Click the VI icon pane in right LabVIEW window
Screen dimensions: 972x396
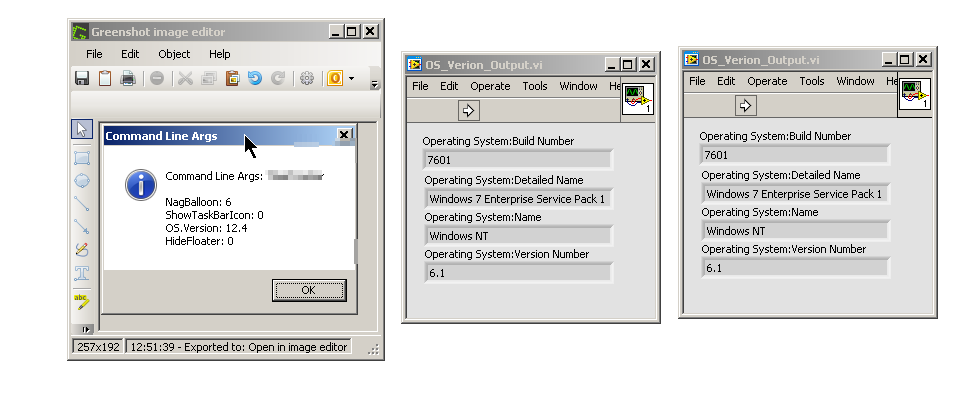tap(915, 94)
